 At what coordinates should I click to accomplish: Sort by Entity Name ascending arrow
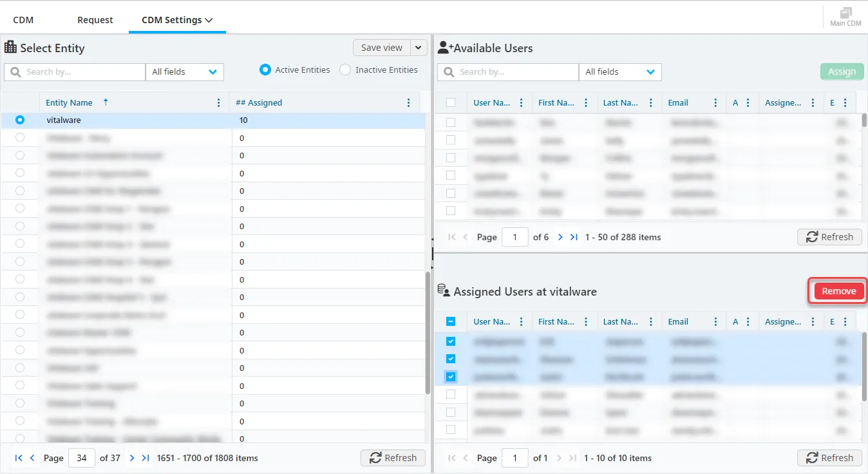click(x=106, y=102)
